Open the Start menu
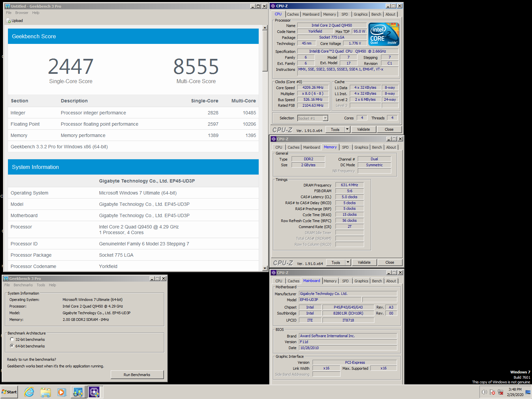Viewport: 532px width, 399px height. pos(9,392)
